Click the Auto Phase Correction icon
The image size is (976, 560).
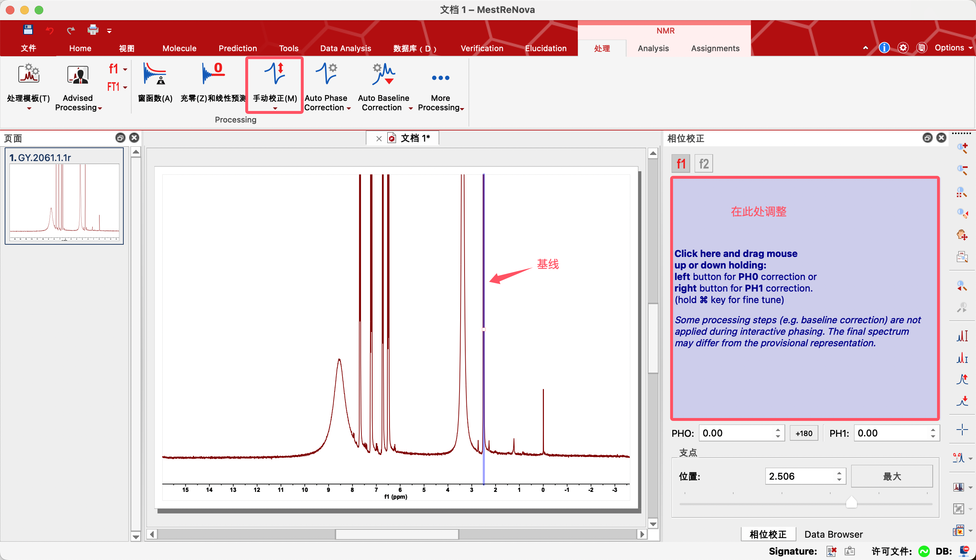click(326, 74)
